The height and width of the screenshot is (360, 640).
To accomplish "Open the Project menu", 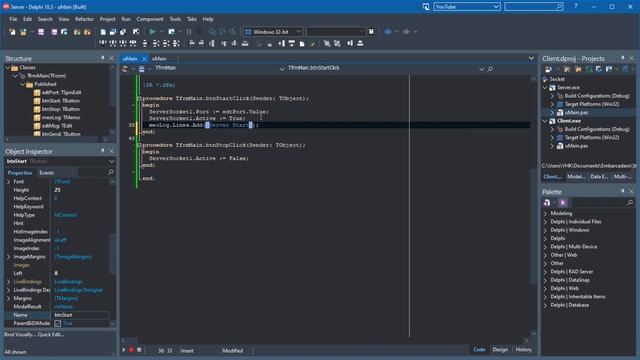I will (x=107, y=19).
